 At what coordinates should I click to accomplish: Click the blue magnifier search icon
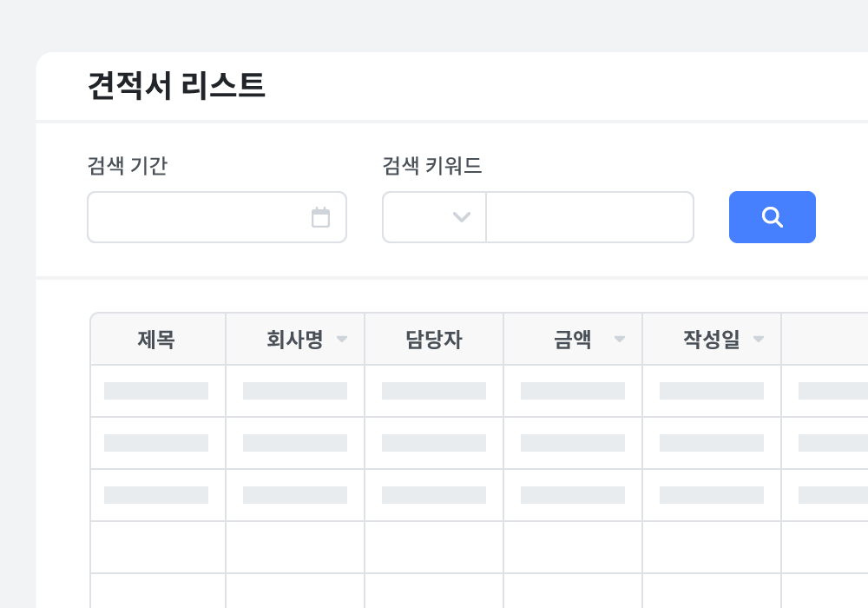point(772,217)
